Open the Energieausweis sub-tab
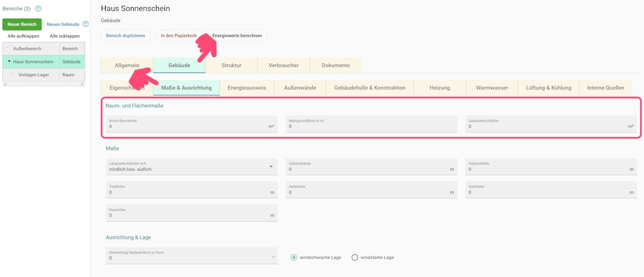Screen dimensions: 644x277 247,88
